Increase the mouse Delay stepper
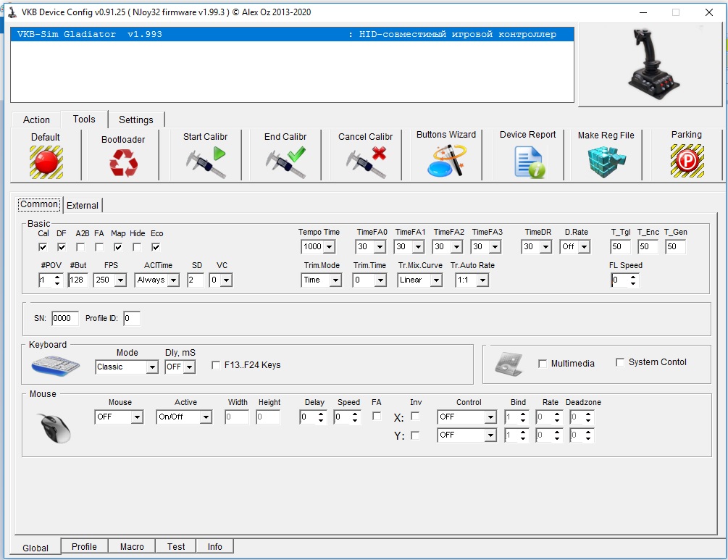This screenshot has width=728, height=560. coord(321,414)
